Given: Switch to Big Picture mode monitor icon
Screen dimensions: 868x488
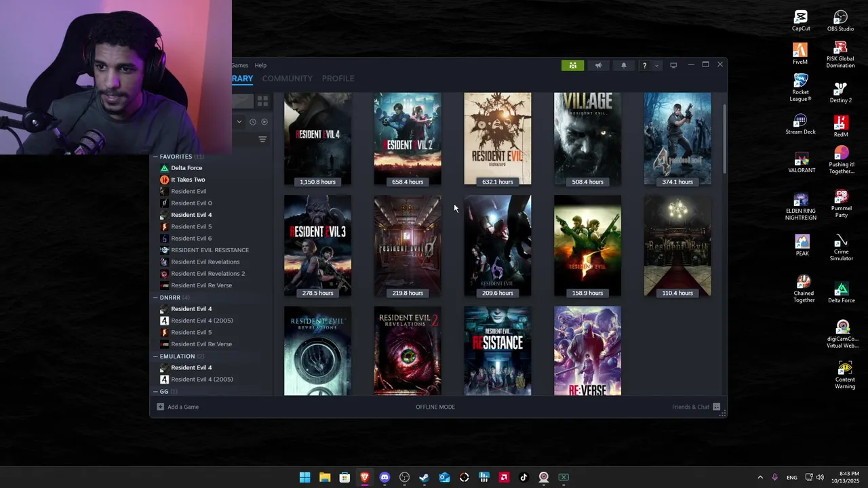Looking at the screenshot, I should 673,65.
